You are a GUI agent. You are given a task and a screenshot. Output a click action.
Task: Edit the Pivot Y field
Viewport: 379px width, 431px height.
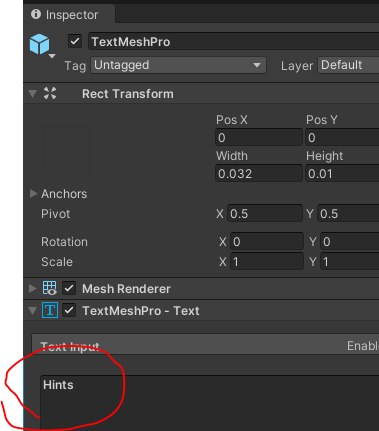point(348,214)
